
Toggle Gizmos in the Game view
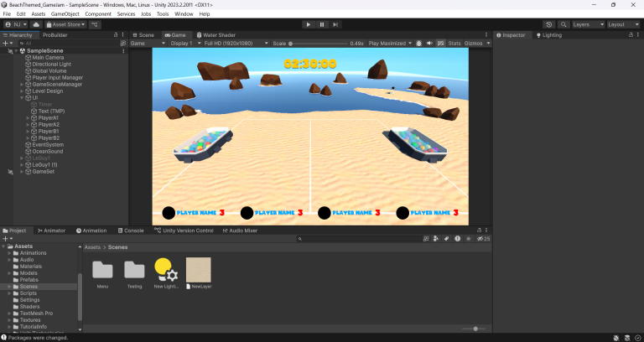(x=473, y=43)
